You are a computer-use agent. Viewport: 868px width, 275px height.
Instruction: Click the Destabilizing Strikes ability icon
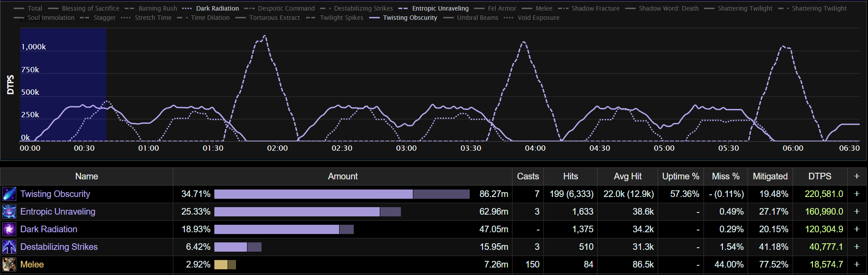tap(9, 247)
